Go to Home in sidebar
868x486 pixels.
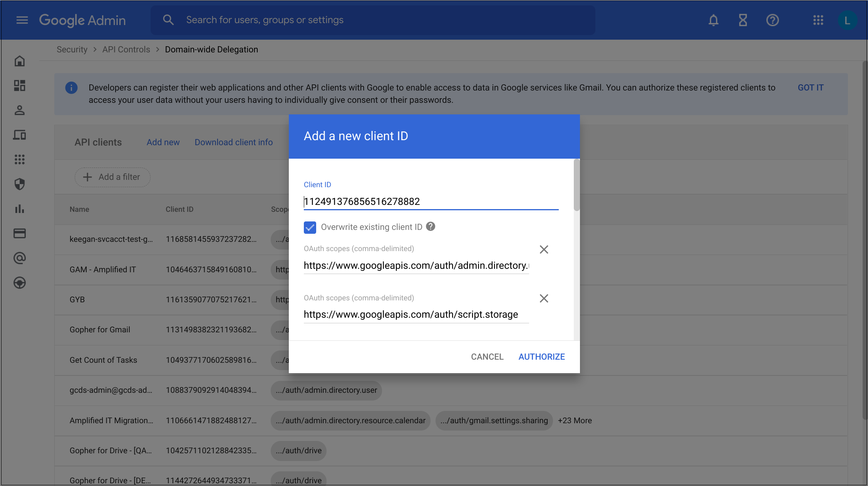point(20,61)
